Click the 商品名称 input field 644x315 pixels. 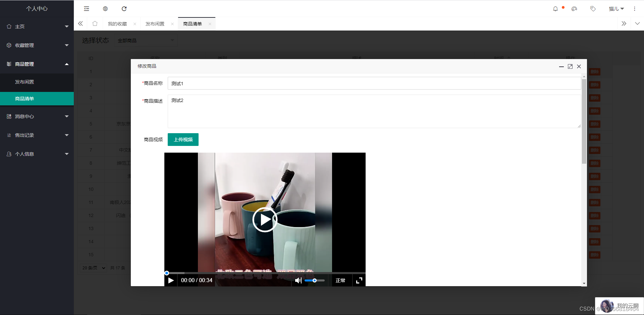[374, 83]
